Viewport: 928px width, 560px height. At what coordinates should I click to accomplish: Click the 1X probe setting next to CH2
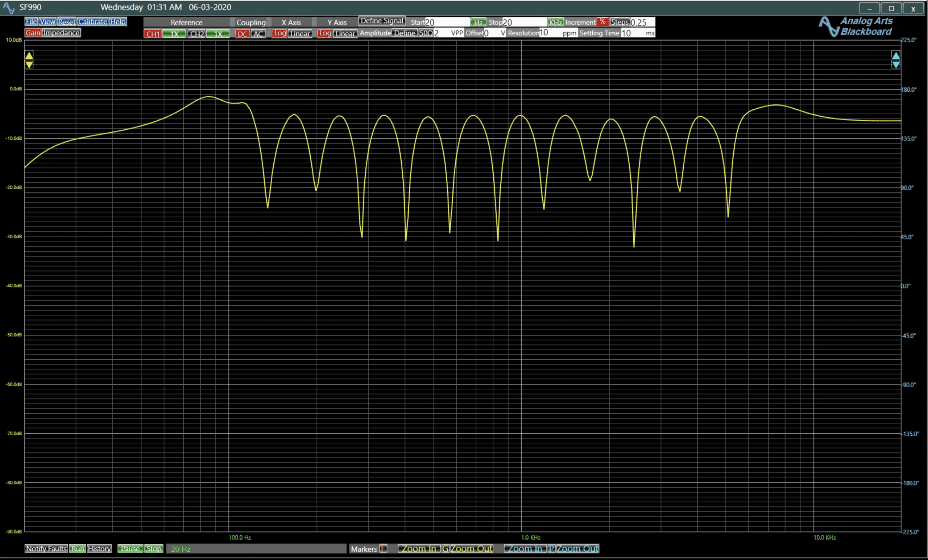click(218, 33)
